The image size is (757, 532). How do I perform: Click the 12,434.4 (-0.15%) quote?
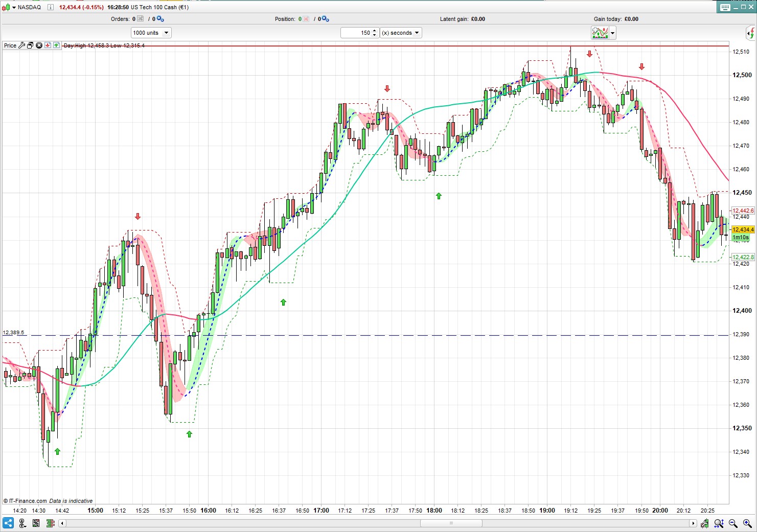point(81,7)
